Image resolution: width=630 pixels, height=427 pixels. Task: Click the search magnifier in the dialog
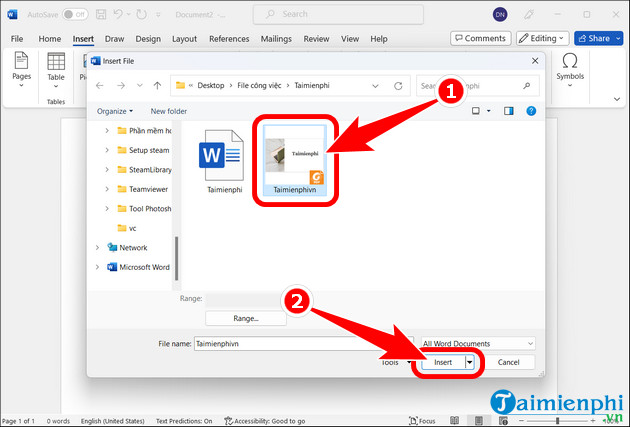526,86
